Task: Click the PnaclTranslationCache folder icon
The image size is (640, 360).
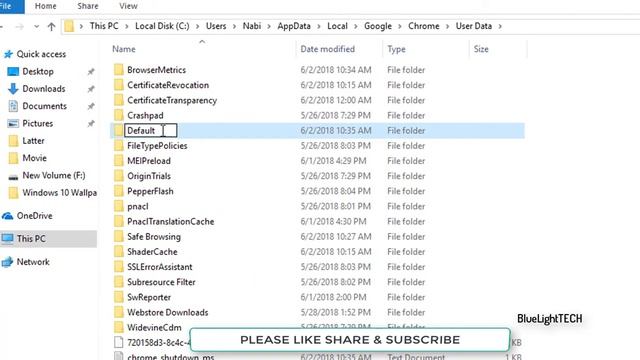Action: coord(118,221)
